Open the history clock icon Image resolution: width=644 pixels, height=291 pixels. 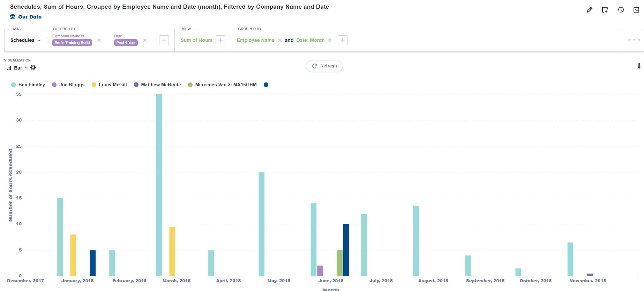click(621, 10)
